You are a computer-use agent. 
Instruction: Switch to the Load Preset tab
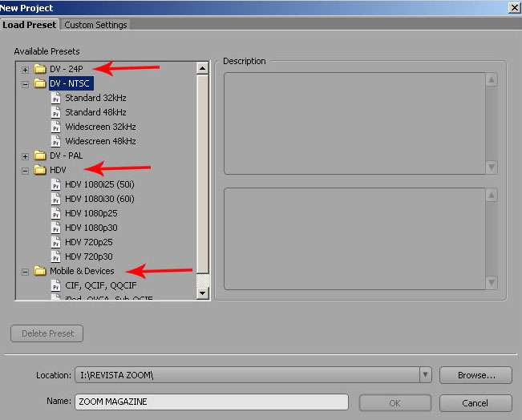pos(30,25)
